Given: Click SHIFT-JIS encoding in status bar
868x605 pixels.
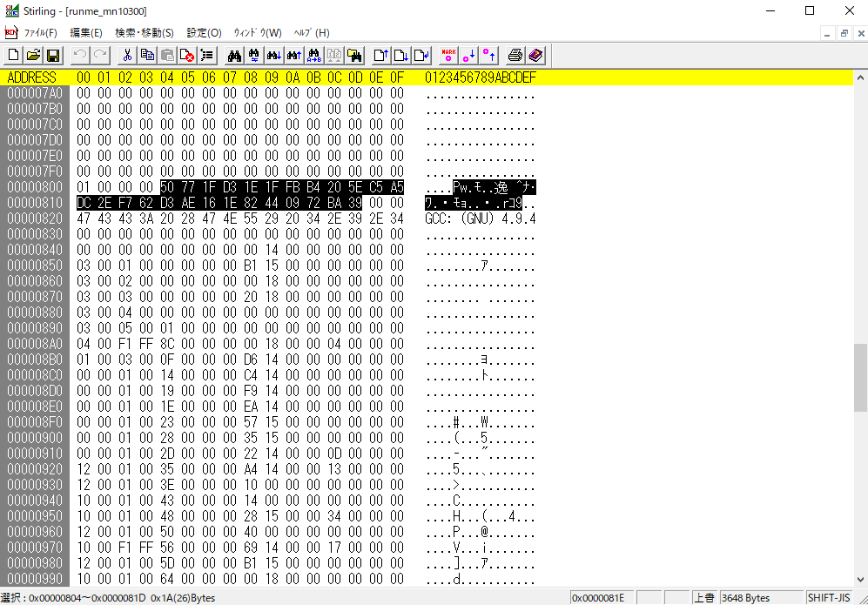Looking at the screenshot, I should click(829, 598).
